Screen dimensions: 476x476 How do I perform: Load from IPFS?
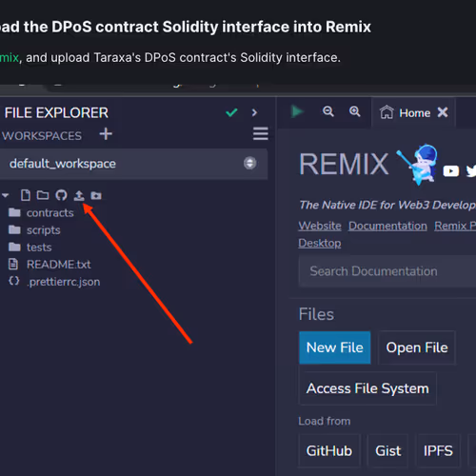coord(438,450)
